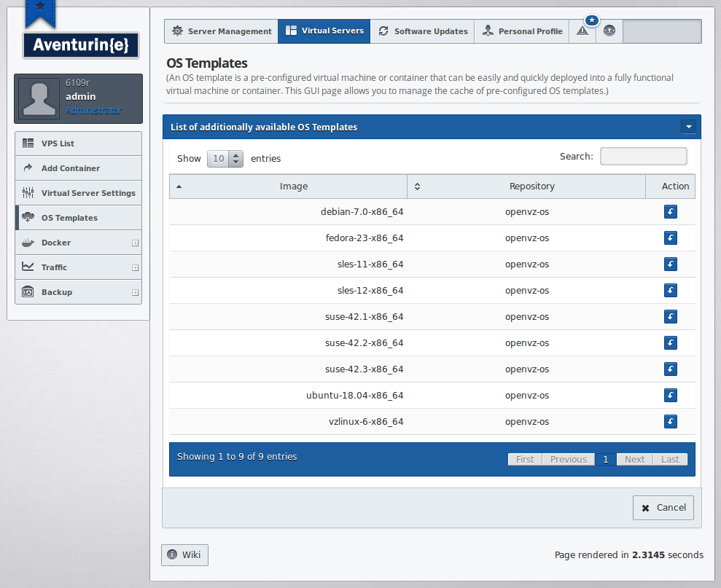Click the Action column header

(x=671, y=187)
